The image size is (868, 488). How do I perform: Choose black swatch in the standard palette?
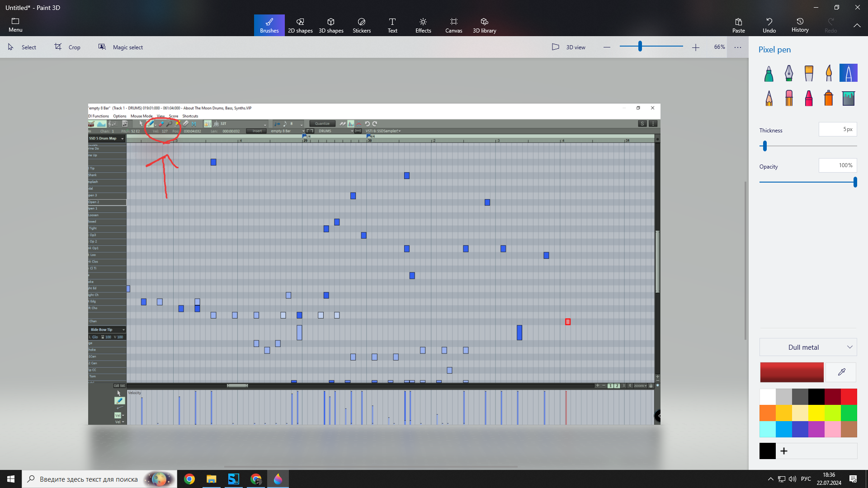click(816, 397)
